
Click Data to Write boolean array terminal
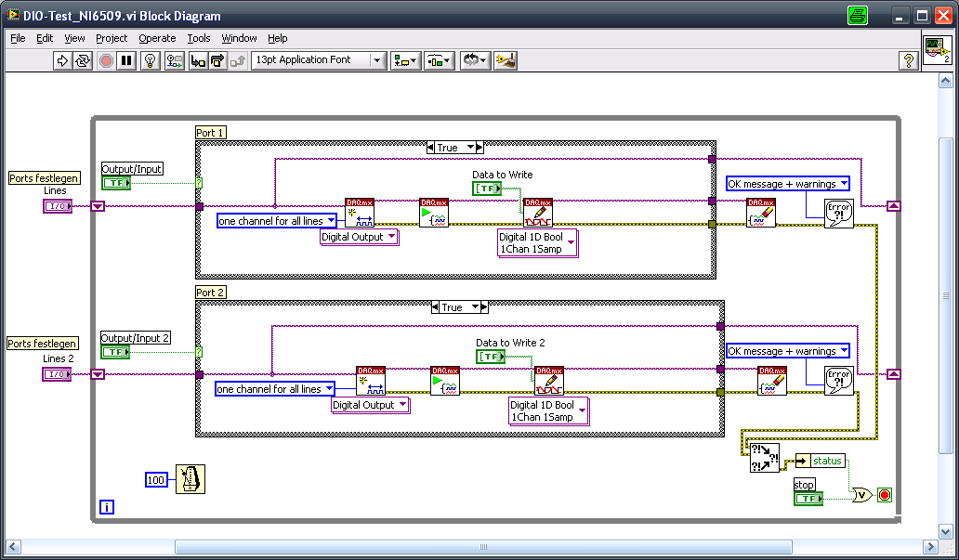tap(487, 189)
